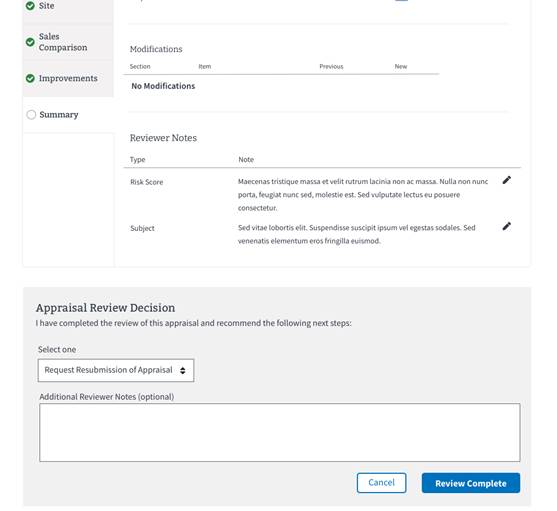The image size is (557, 511).
Task: Edit the Subject note with pencil icon
Action: tap(507, 227)
